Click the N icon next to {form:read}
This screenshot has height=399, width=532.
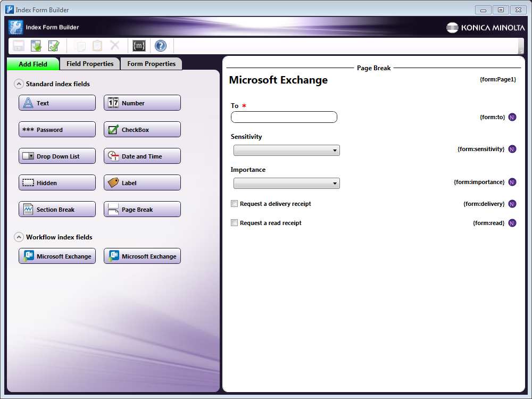[512, 223]
